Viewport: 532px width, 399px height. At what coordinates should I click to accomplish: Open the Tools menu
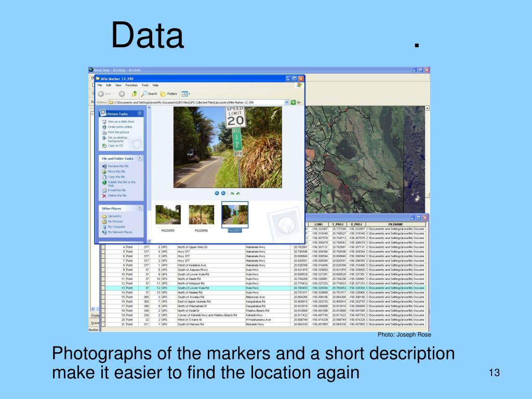(x=145, y=85)
